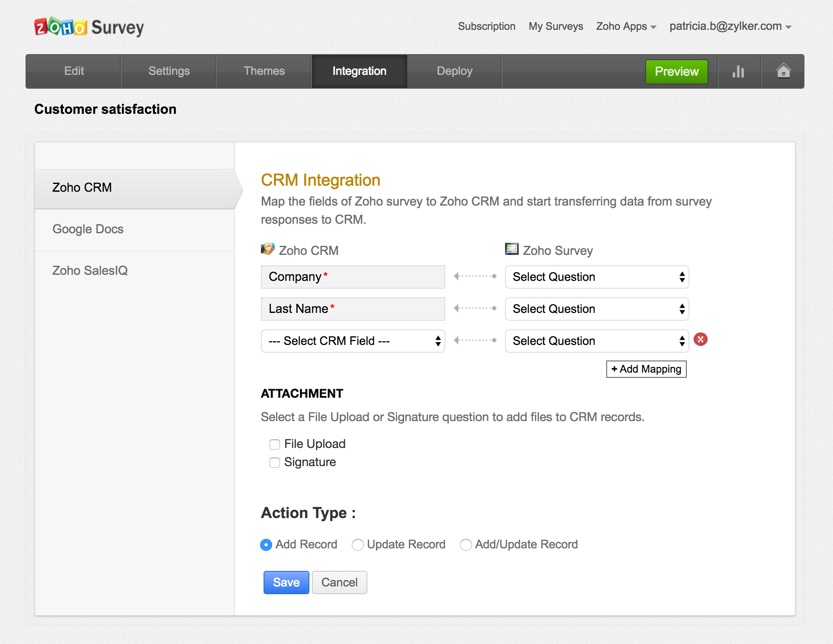Click the Add Mapping button

coord(646,369)
